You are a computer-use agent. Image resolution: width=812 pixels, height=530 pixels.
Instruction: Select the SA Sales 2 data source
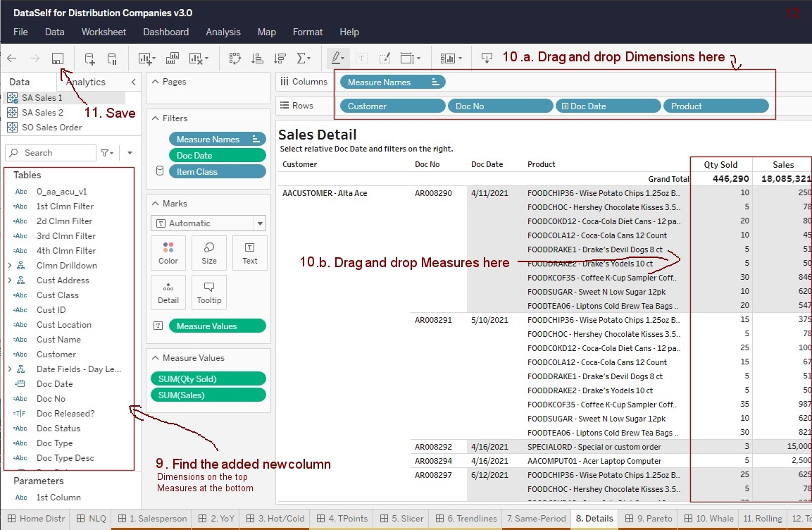[42, 113]
